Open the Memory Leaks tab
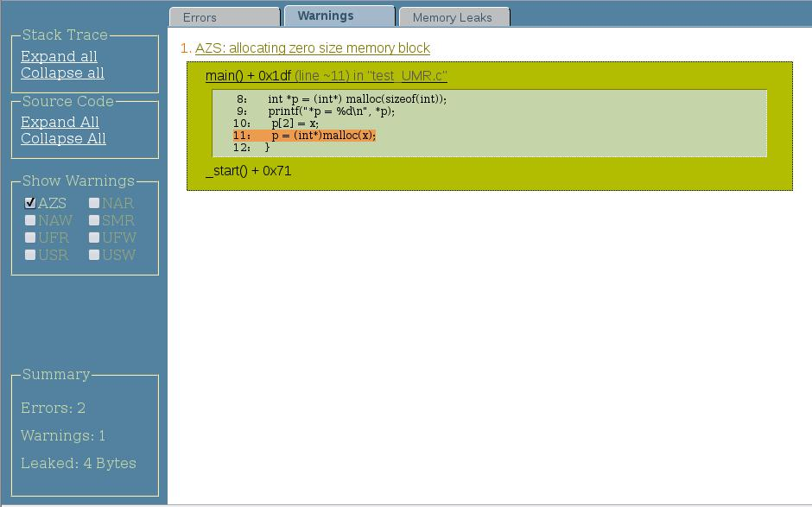The image size is (812, 507). pos(454,17)
